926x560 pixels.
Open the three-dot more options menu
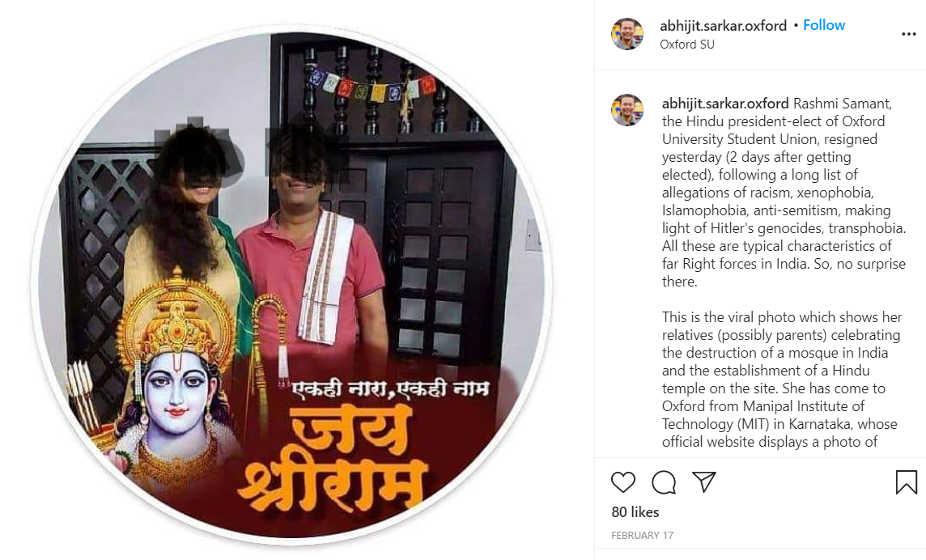click(909, 34)
